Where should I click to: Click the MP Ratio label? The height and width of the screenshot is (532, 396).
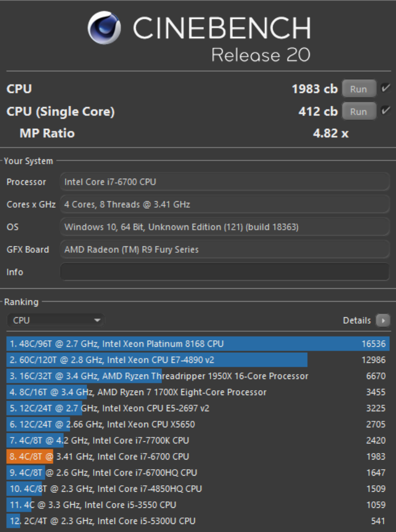47,133
